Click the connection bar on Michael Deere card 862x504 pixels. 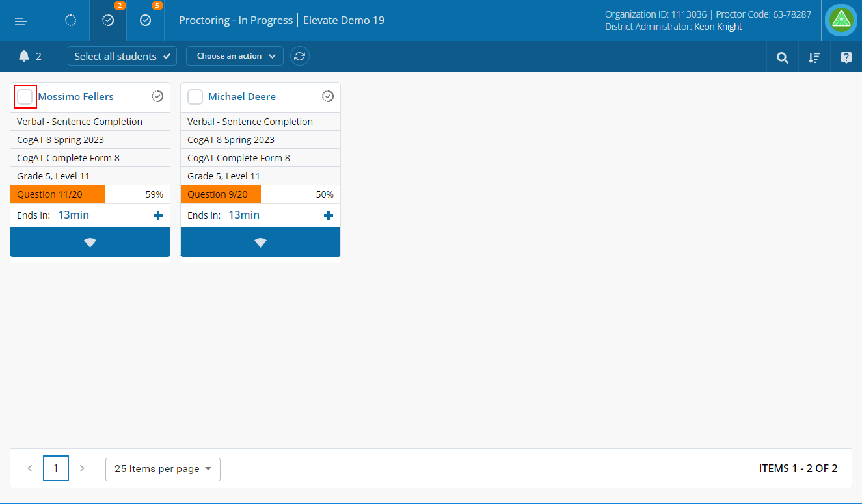(x=260, y=242)
